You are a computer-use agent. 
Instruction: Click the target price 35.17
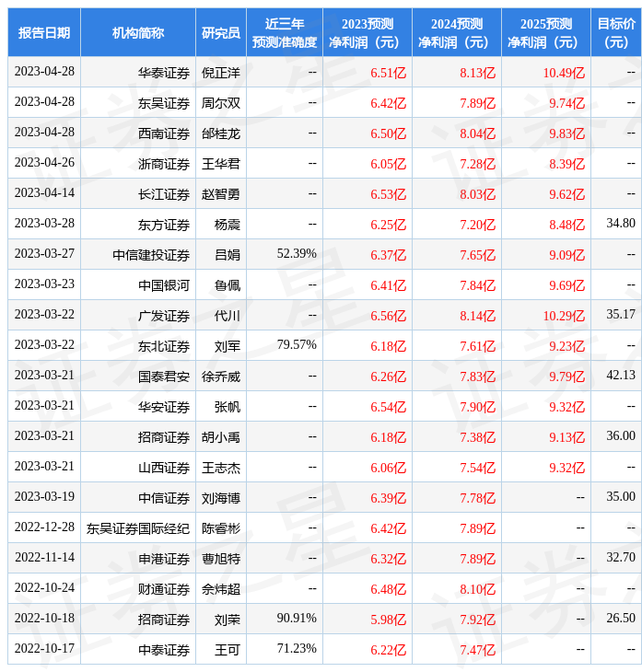click(x=621, y=315)
